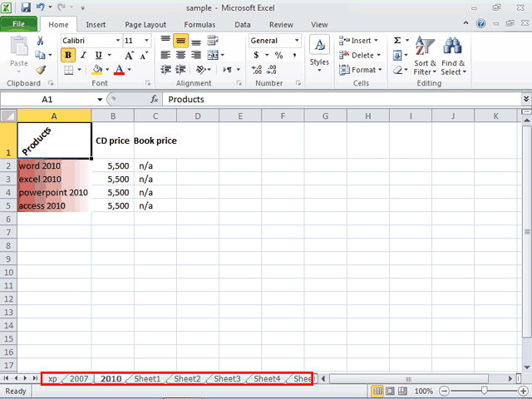Click the Decrease Font Size icon
The width and height of the screenshot is (532, 399).
[144, 56]
